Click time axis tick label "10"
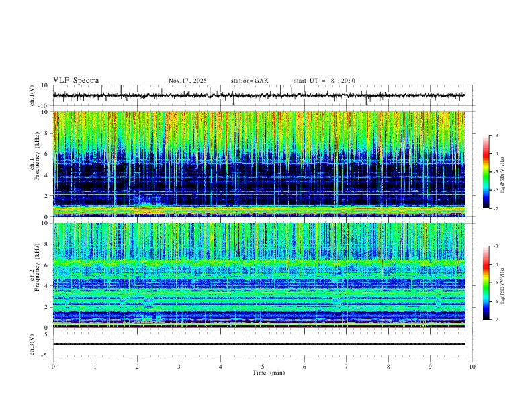The height and width of the screenshot is (411, 532). coord(472,367)
